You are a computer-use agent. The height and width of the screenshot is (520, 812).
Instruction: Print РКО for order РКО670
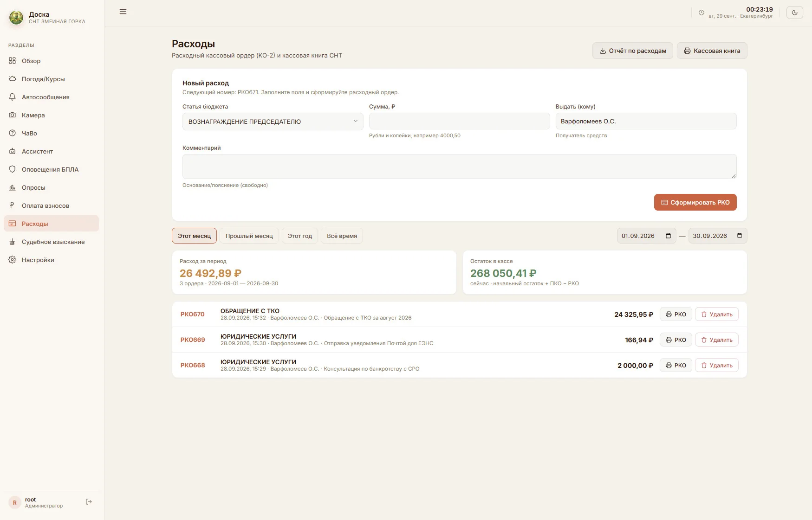point(676,314)
